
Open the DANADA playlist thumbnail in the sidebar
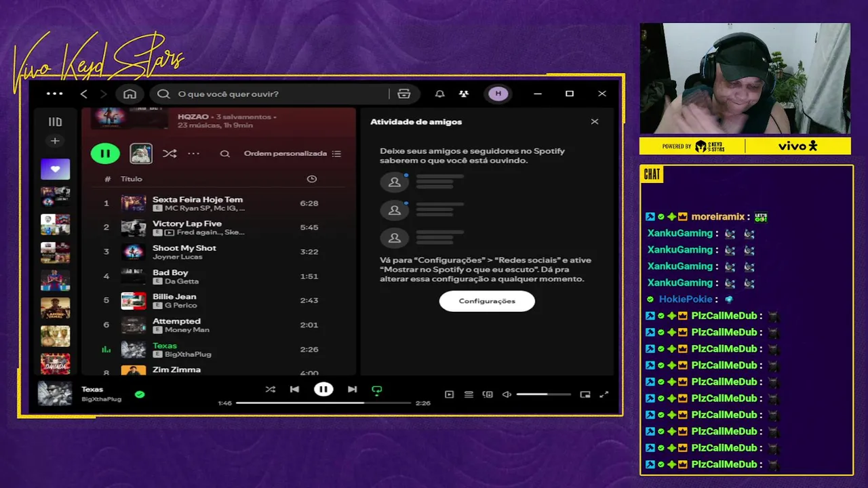click(55, 364)
